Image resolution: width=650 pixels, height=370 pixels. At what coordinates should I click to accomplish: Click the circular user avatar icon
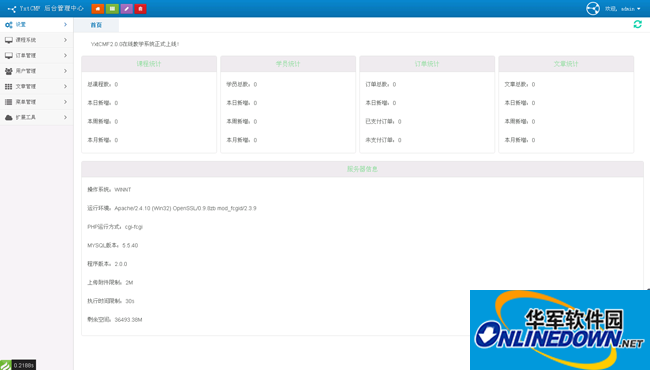593,8
